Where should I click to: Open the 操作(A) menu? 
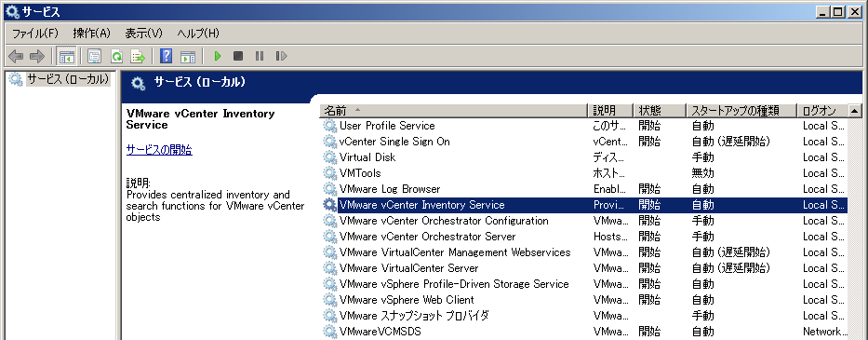pyautogui.click(x=91, y=34)
